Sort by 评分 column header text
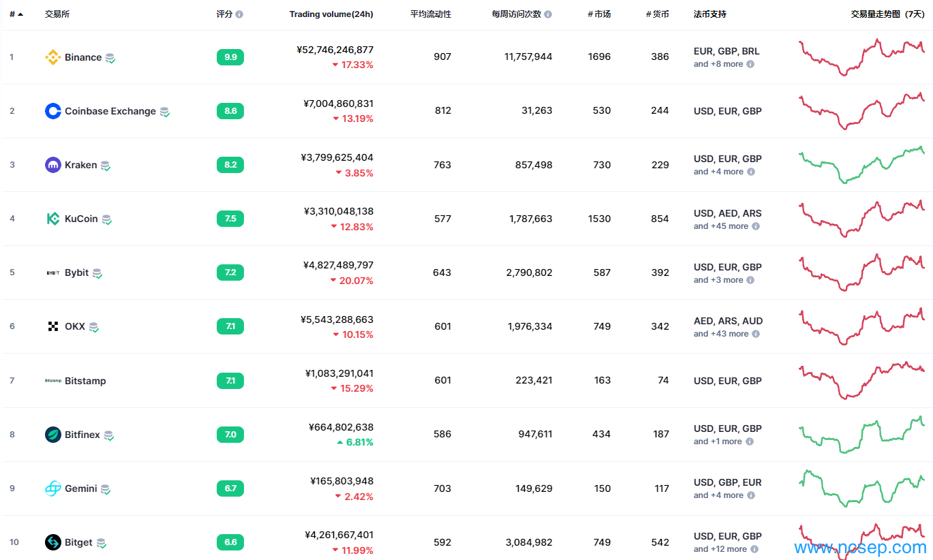Screen dimensions: 933x560 coord(224,14)
